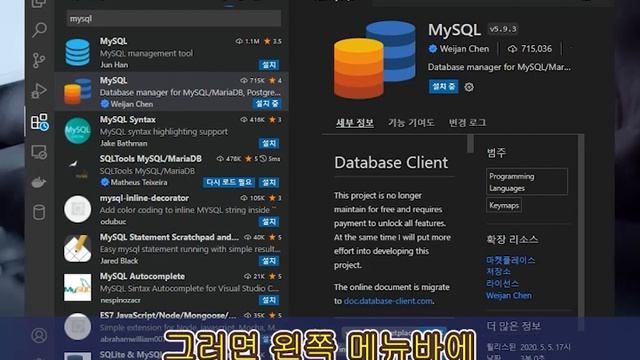Install the MySQL Autocomplete extension

[269, 300]
